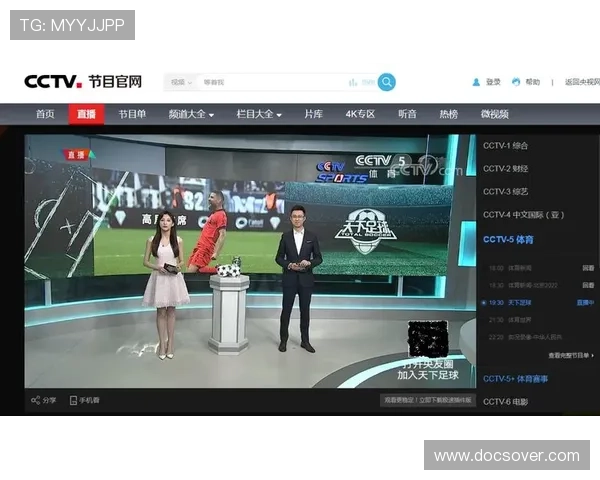Click the blue search magnifier button

tap(386, 82)
